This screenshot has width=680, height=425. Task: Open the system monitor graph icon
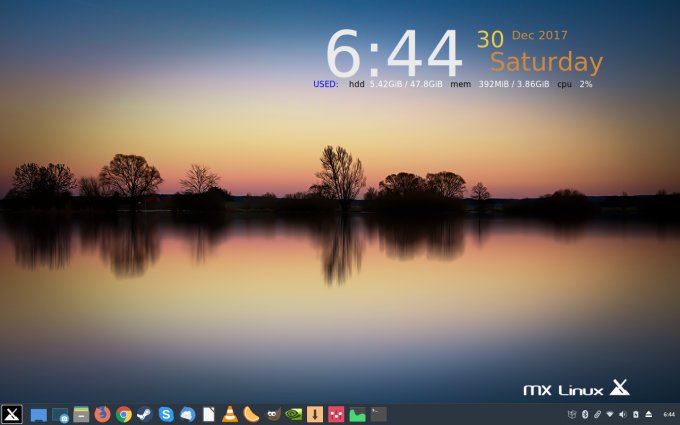pyautogui.click(x=357, y=414)
